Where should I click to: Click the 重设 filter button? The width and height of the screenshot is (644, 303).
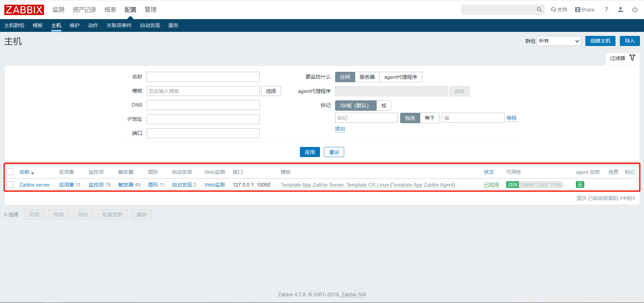[334, 152]
